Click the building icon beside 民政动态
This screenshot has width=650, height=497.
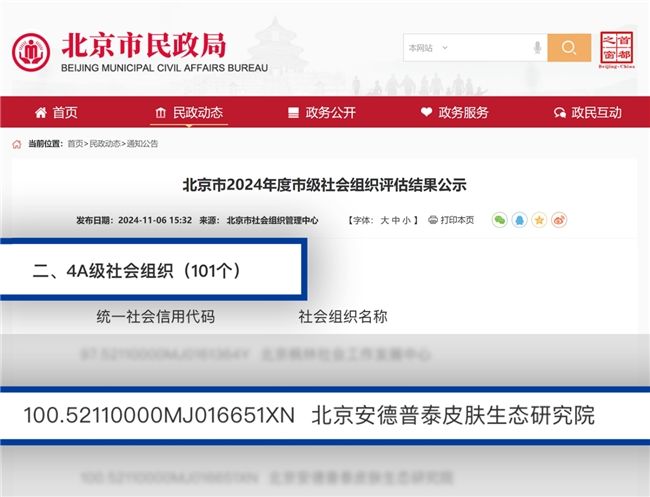[x=160, y=113]
